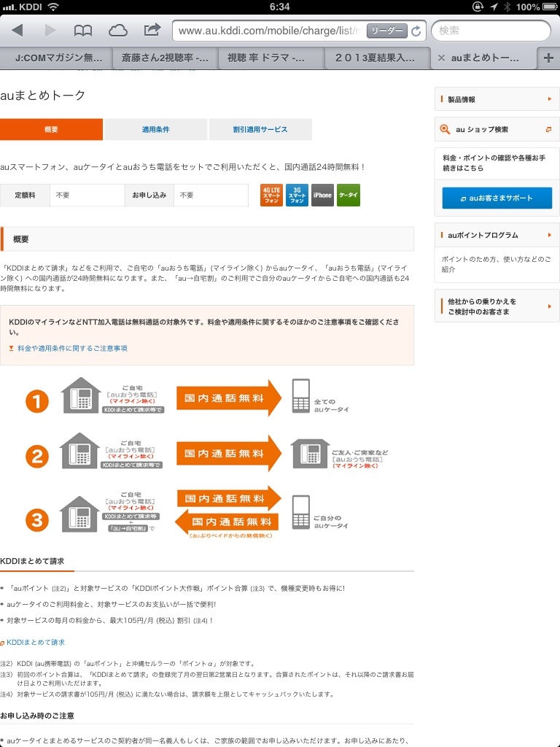560x747 pixels.
Task: Click the 4G LTE スマートフォン badge
Action: click(x=271, y=196)
